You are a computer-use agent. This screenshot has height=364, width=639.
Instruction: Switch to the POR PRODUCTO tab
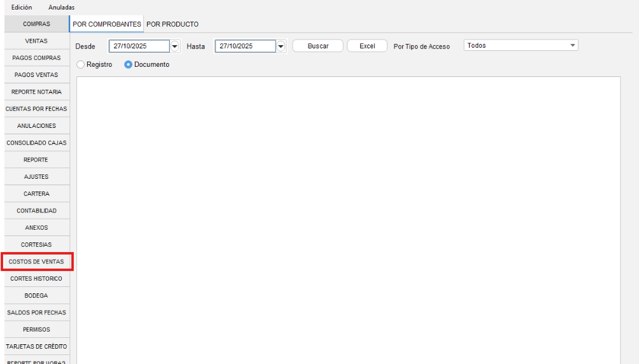tap(172, 24)
